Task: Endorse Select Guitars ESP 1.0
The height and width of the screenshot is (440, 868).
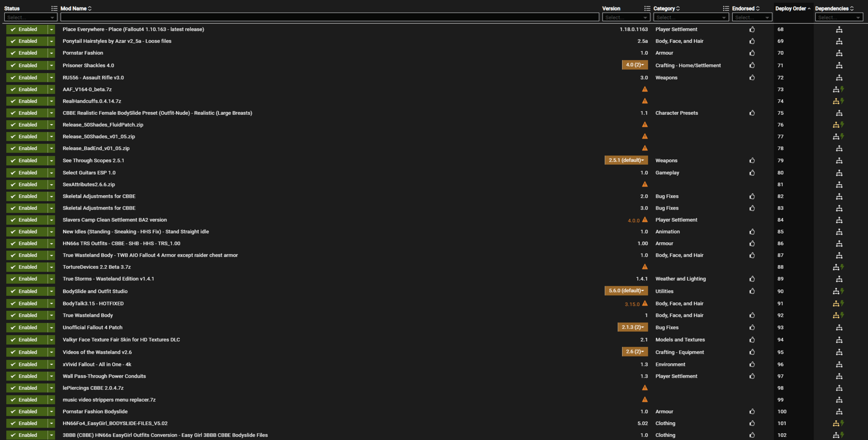Action: pyautogui.click(x=752, y=173)
